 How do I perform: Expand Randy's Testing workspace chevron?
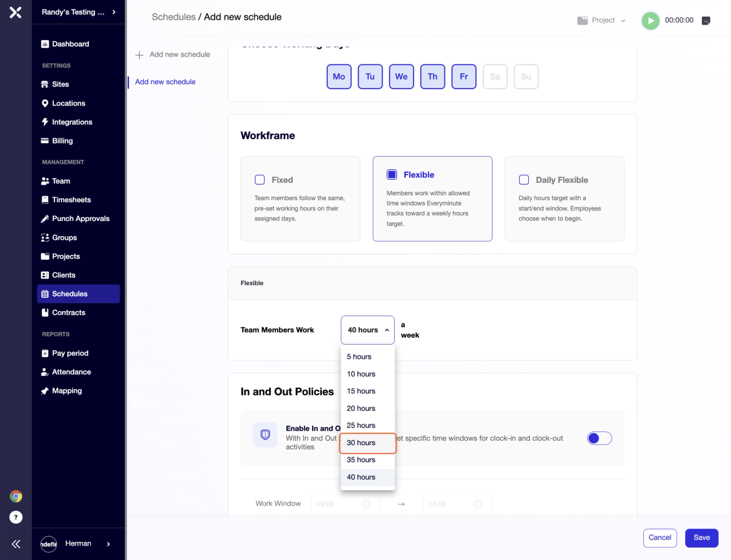click(x=114, y=12)
